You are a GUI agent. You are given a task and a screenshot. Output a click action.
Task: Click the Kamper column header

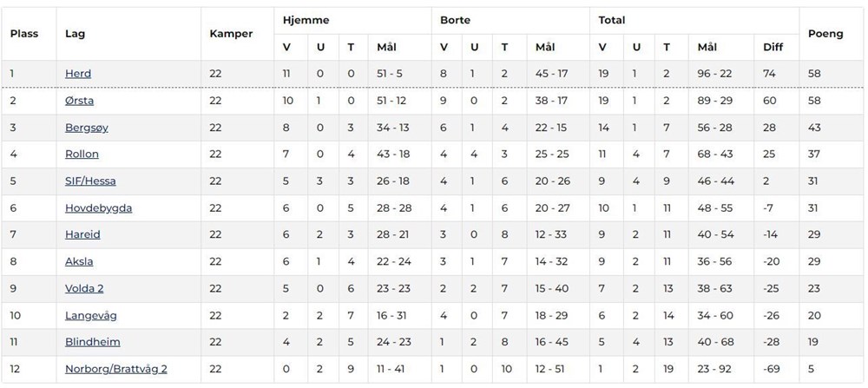[232, 34]
